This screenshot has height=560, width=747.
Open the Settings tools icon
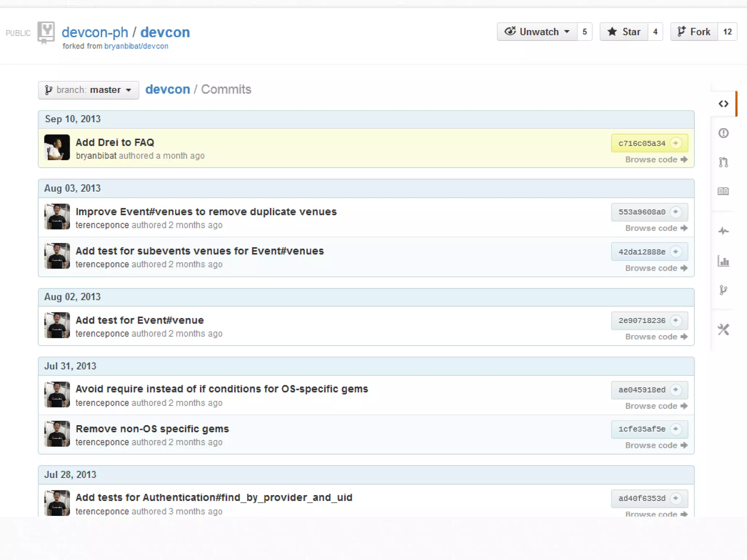point(723,330)
